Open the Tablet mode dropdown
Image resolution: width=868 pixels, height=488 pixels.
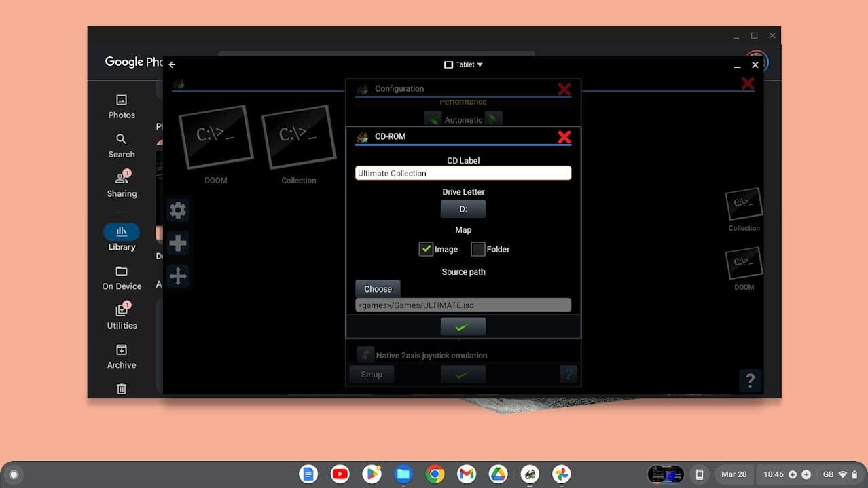click(463, 64)
